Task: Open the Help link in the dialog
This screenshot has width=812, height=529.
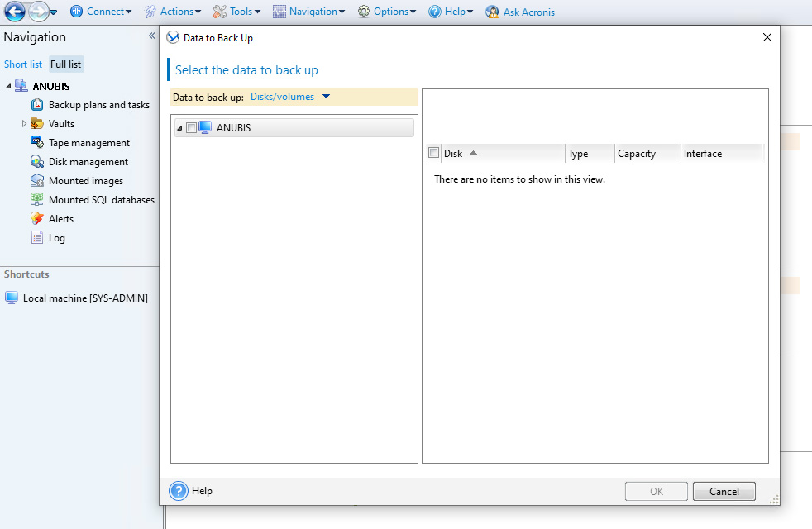Action: coord(202,491)
